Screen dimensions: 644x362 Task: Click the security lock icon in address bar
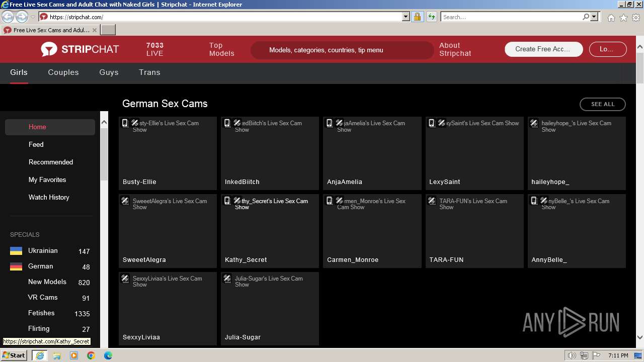(417, 17)
